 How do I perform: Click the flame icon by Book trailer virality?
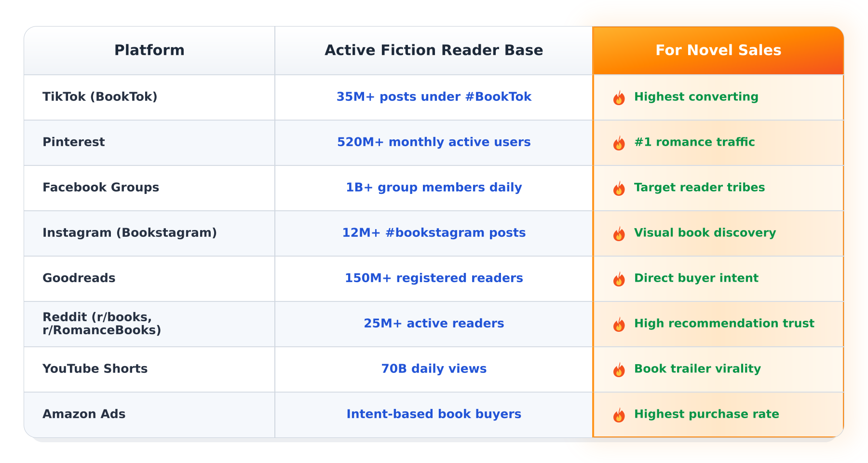click(x=619, y=370)
